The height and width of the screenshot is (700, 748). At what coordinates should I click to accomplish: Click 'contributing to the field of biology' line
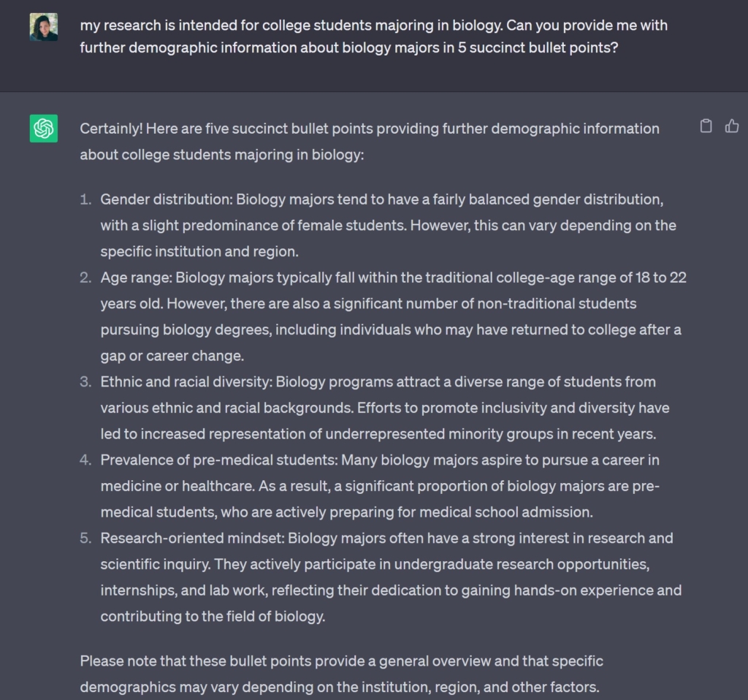pos(213,616)
